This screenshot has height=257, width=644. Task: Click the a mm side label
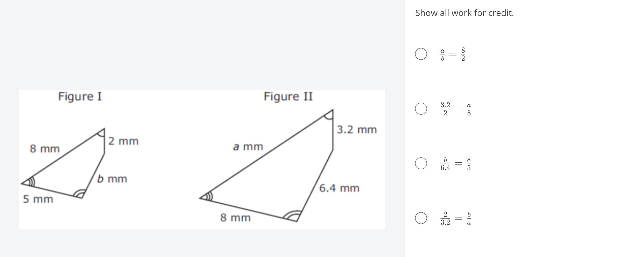pyautogui.click(x=248, y=147)
